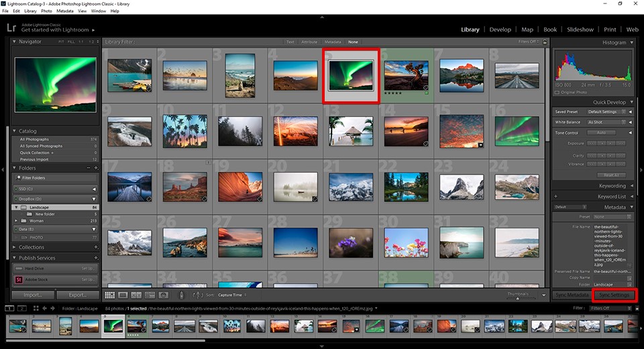Click the plus icon beside Keyword List
This screenshot has height=349, width=644.
[555, 197]
